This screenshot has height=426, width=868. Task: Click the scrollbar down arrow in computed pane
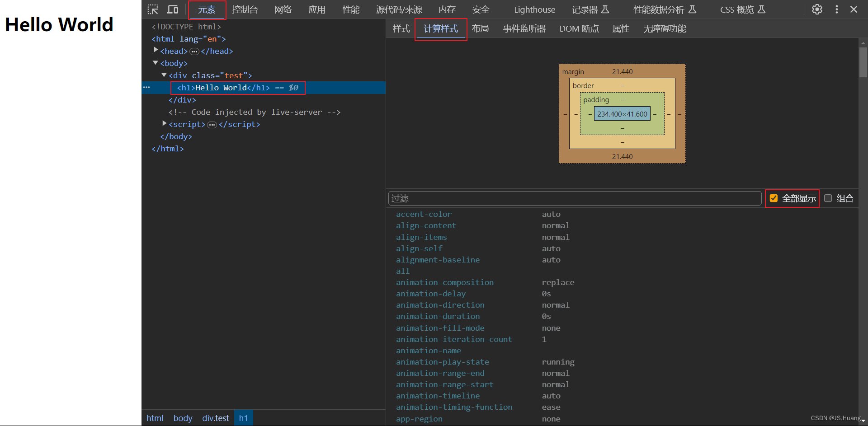click(863, 421)
